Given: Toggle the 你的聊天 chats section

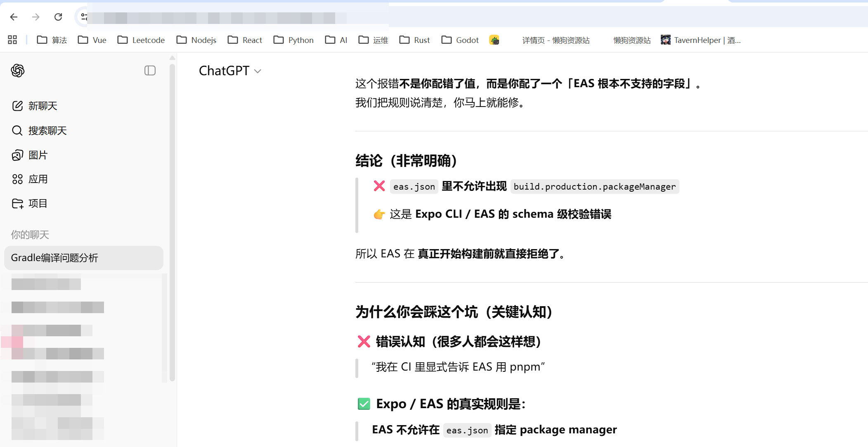Looking at the screenshot, I should [30, 235].
